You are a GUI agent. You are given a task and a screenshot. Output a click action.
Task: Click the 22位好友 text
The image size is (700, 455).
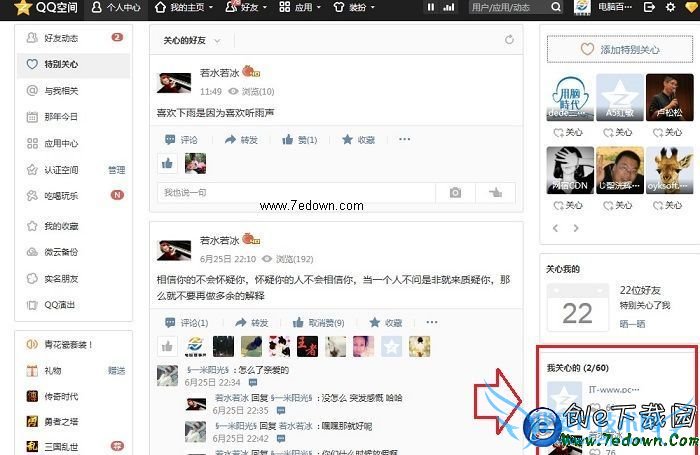point(640,290)
